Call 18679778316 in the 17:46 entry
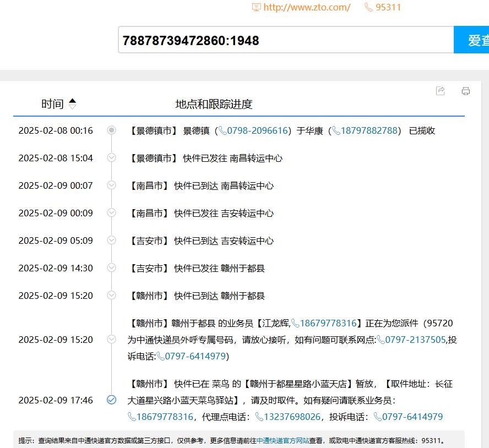The height and width of the screenshot is (448, 489). [x=165, y=417]
